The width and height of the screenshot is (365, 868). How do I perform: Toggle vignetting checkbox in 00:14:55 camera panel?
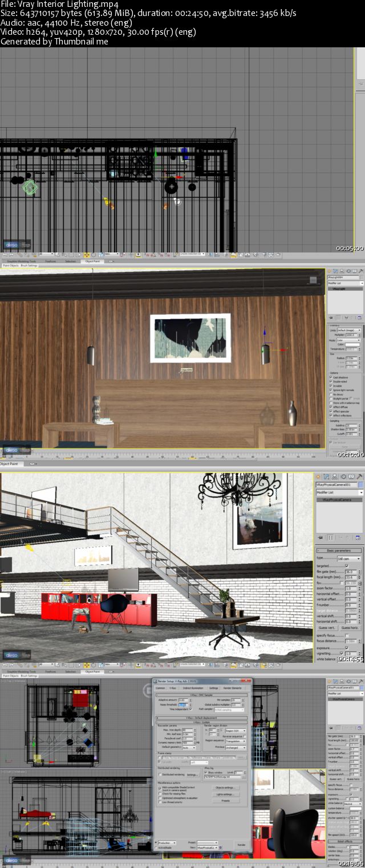[342, 653]
